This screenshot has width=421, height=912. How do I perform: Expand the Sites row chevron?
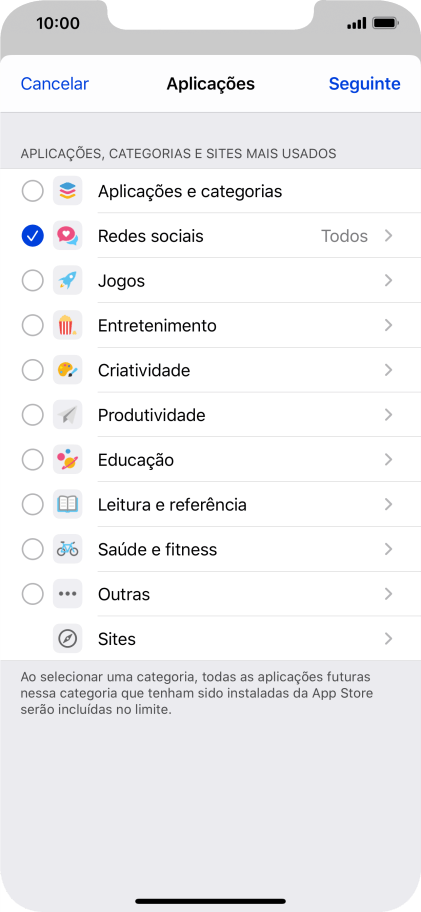click(x=389, y=639)
